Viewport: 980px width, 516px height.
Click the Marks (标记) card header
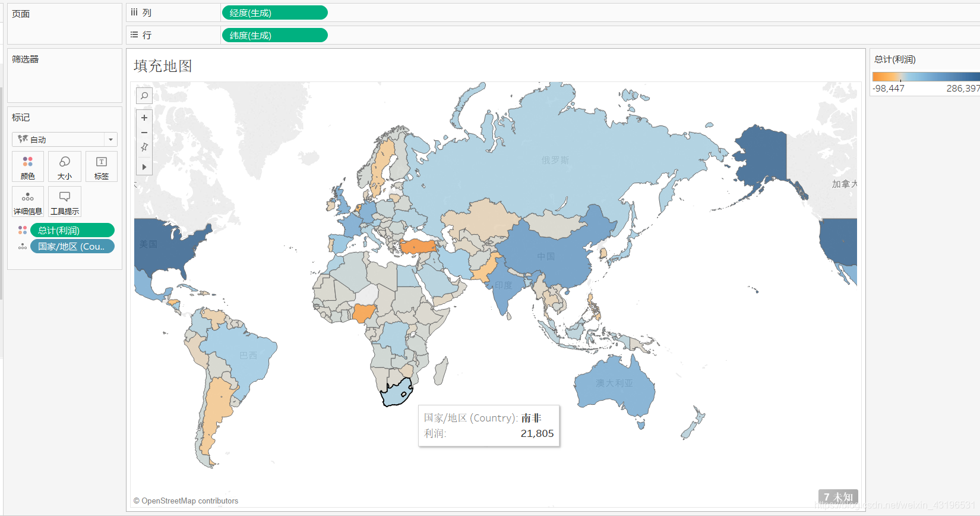21,118
